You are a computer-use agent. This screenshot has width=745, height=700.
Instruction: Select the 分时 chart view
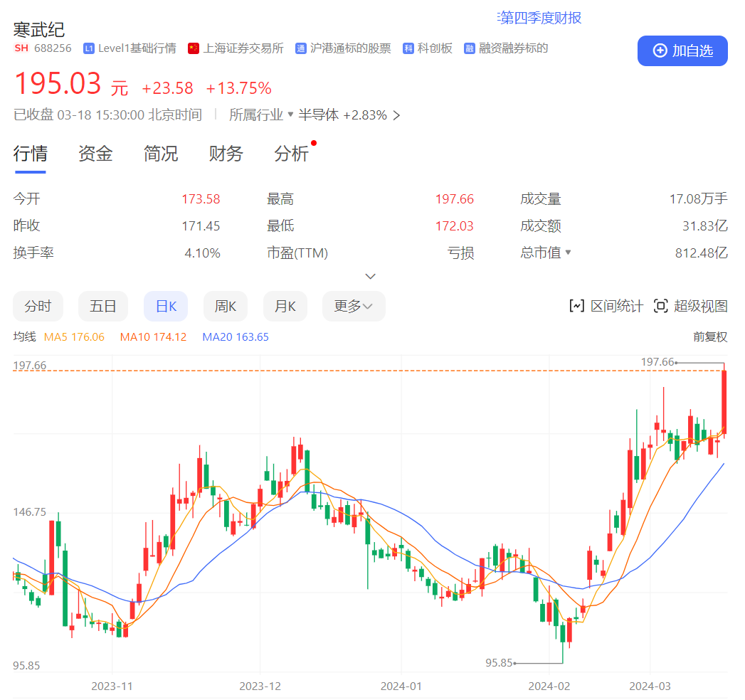click(x=38, y=306)
